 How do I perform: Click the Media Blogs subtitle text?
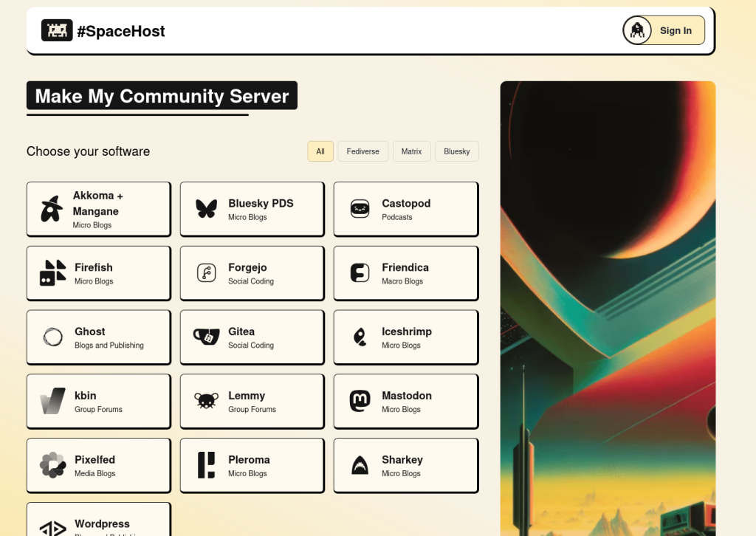tap(94, 474)
